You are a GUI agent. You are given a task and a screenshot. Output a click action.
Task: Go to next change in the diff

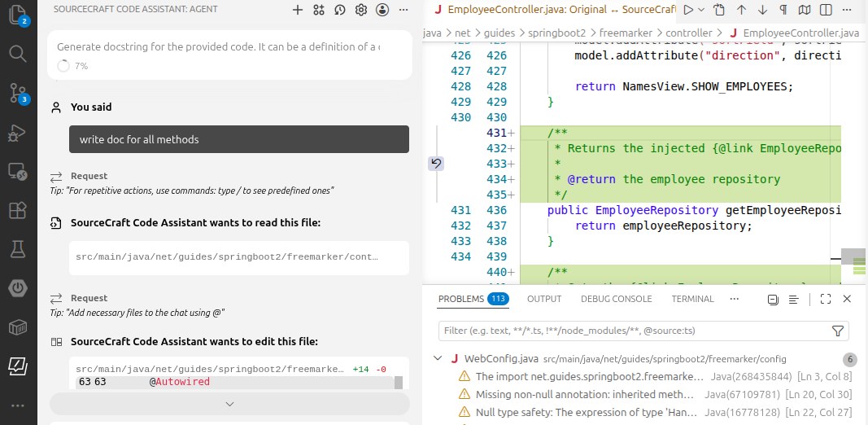click(762, 10)
